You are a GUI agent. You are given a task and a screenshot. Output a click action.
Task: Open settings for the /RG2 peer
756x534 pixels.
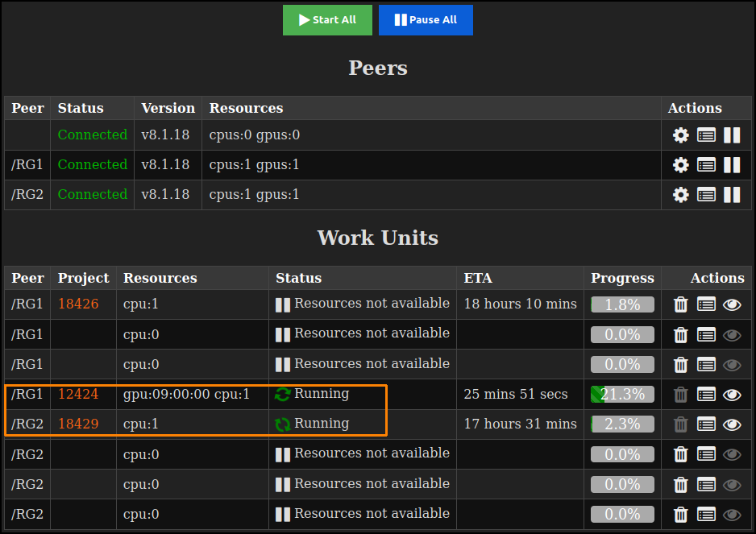(680, 194)
